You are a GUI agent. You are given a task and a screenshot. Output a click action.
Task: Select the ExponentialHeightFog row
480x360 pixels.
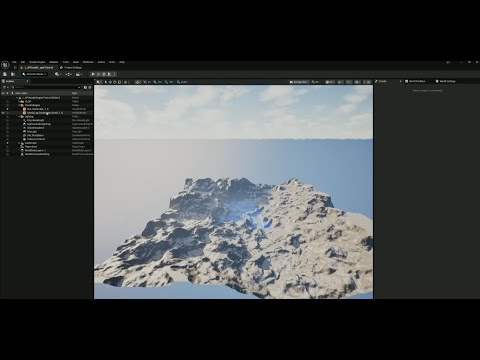coord(47,124)
